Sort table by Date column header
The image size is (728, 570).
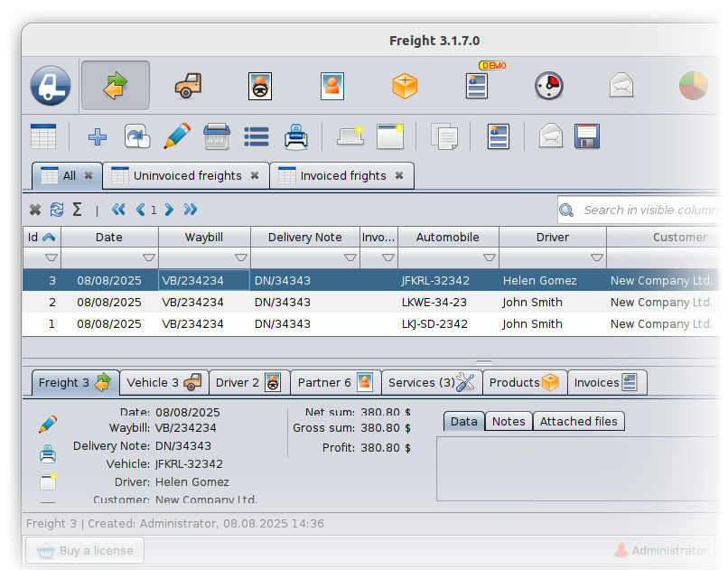(x=109, y=238)
